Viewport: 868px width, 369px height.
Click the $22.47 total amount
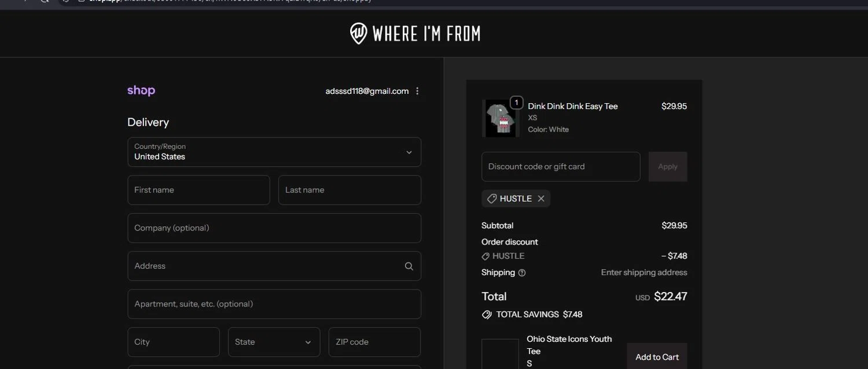671,297
